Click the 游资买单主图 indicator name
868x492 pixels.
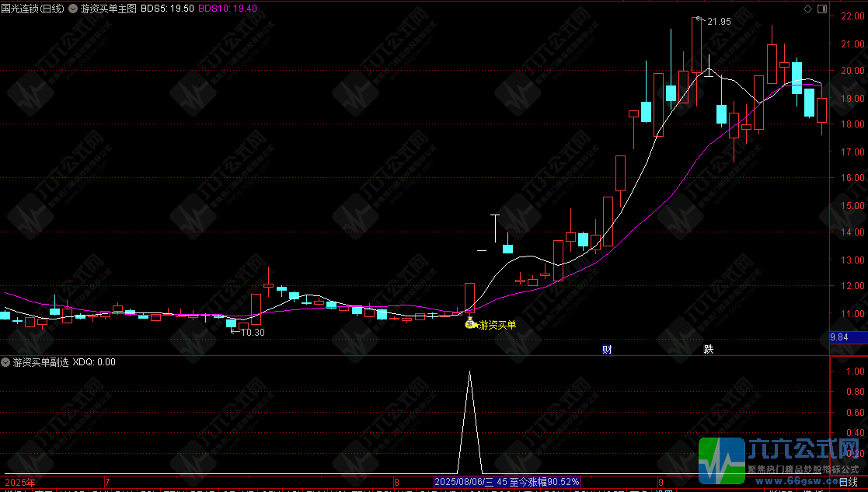pyautogui.click(x=108, y=9)
